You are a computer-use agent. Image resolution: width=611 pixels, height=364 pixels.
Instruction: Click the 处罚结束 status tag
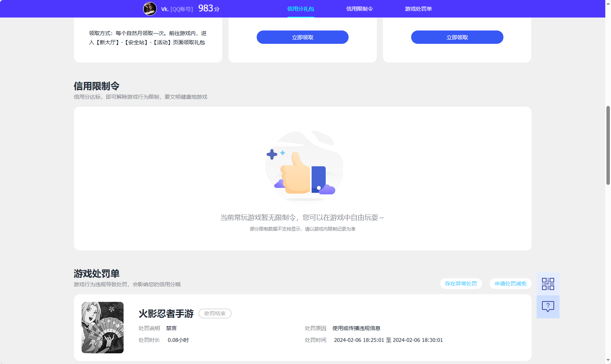pyautogui.click(x=215, y=313)
